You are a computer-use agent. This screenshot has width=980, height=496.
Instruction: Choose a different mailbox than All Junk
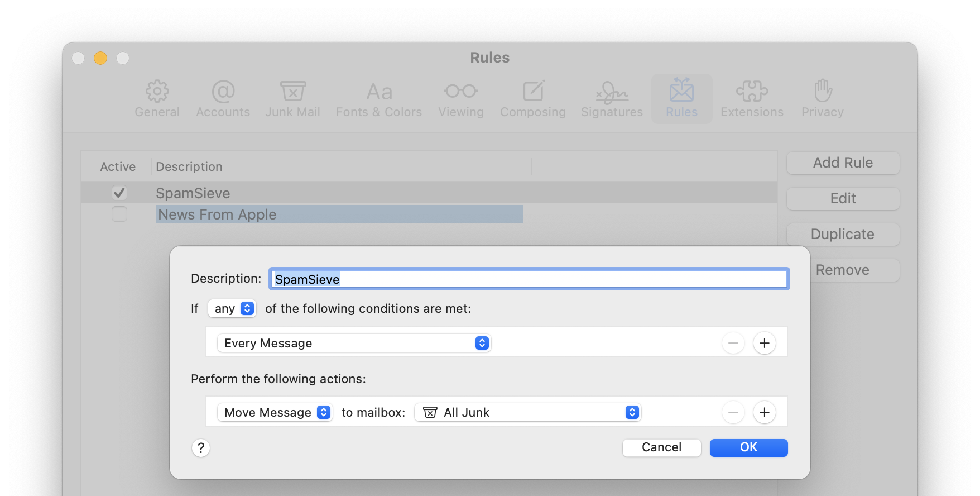[527, 412]
